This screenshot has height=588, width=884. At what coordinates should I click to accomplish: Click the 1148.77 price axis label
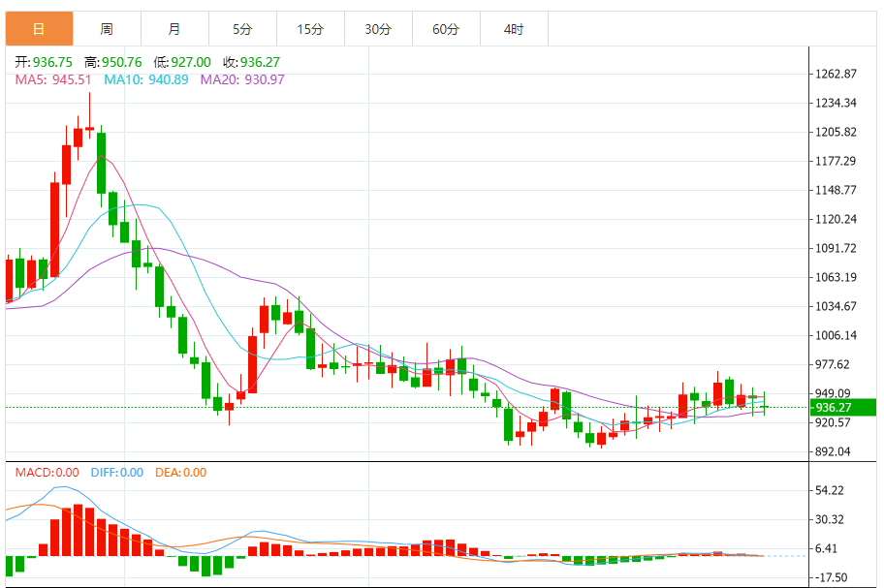[836, 190]
